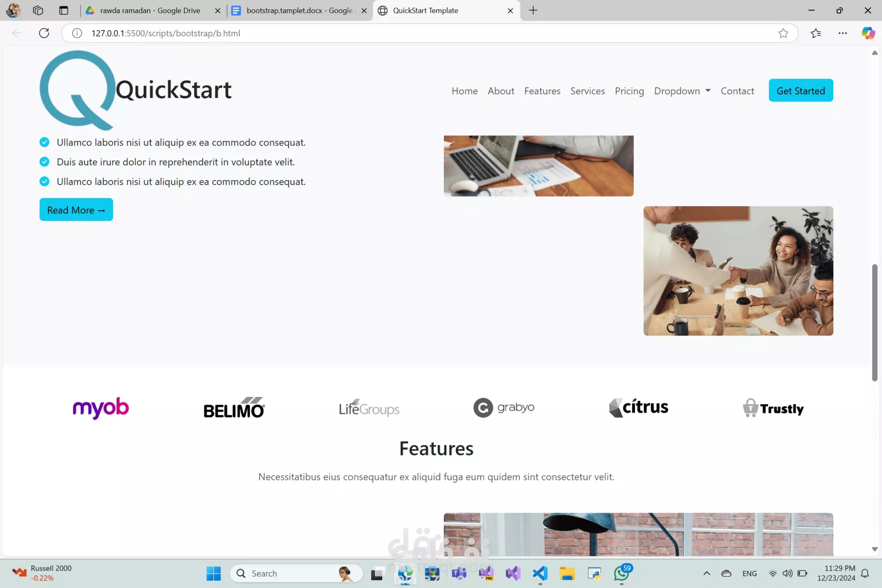The height and width of the screenshot is (588, 882).
Task: Close the bootstrap.tamplet.docx tab
Action: click(x=364, y=11)
